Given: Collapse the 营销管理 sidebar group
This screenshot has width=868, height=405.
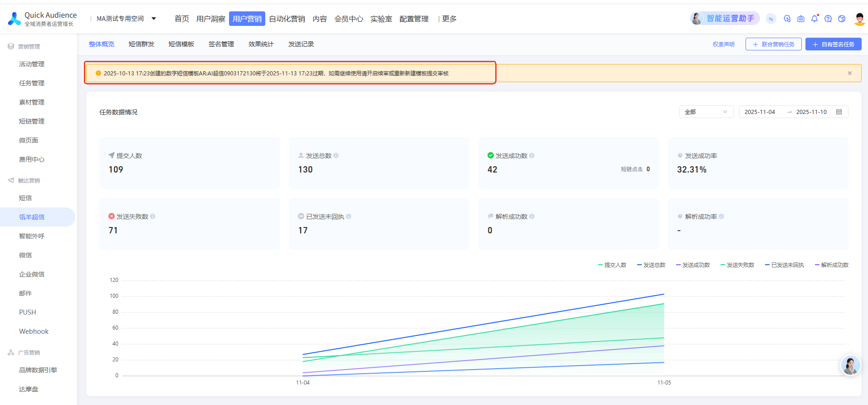Looking at the screenshot, I should click(x=24, y=46).
